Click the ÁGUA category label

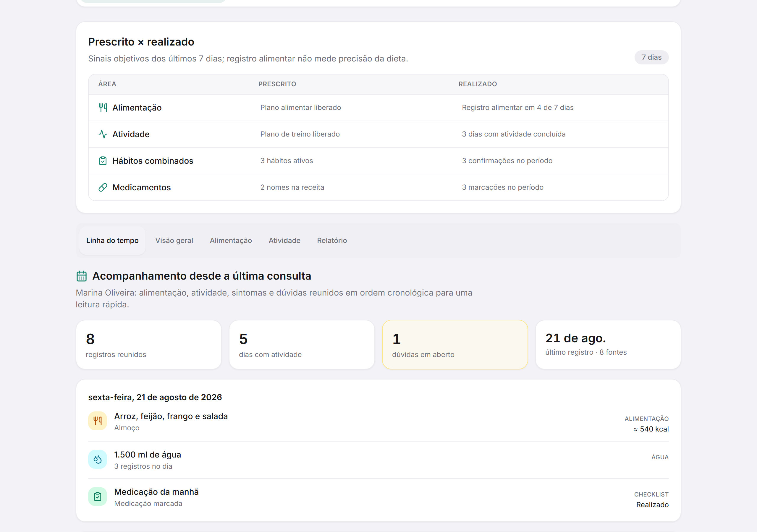coord(660,457)
